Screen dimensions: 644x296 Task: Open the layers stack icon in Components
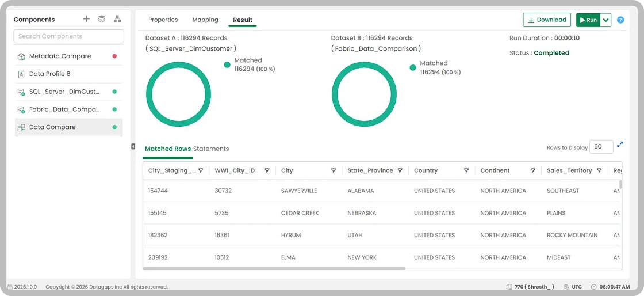point(101,19)
